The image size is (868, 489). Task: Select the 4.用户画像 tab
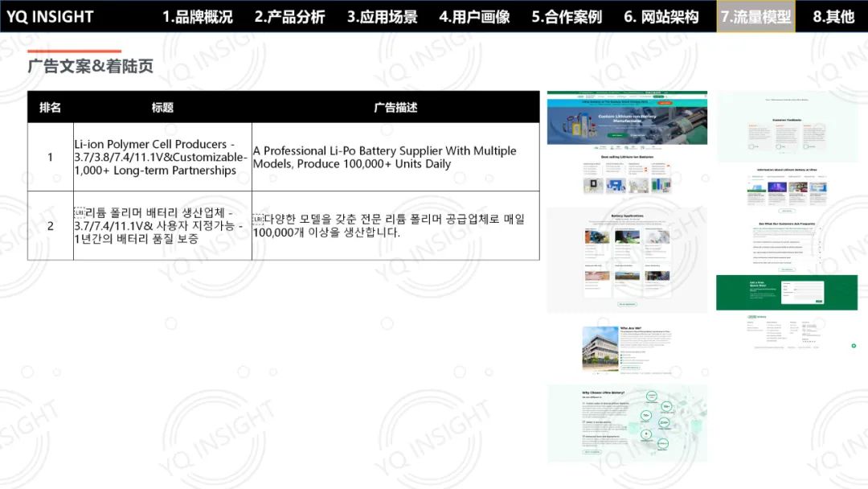474,17
